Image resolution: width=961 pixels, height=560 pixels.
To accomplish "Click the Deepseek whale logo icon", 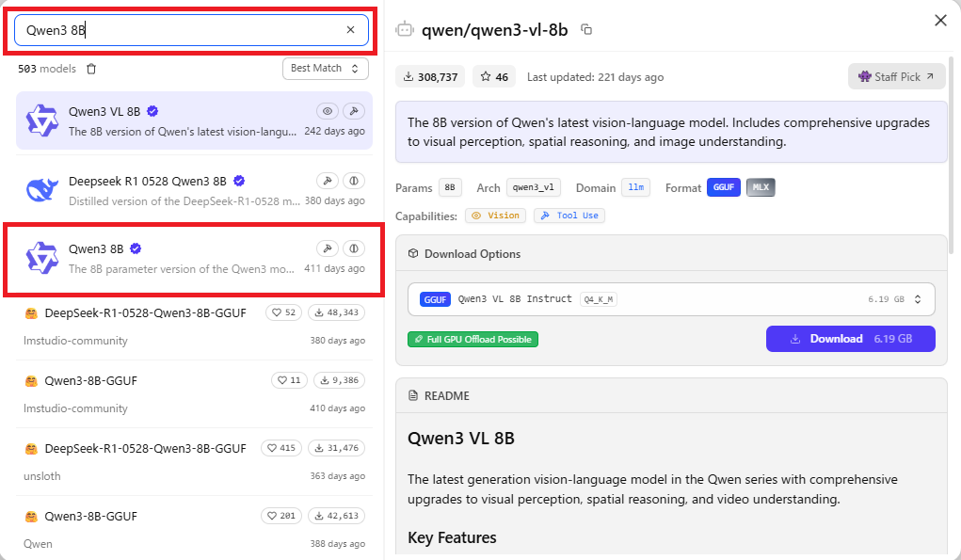I will (41, 190).
